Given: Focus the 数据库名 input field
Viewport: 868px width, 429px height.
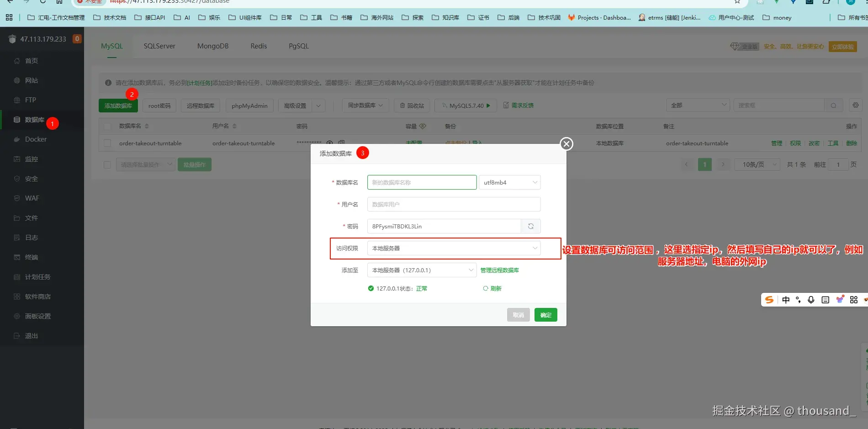Looking at the screenshot, I should [422, 182].
